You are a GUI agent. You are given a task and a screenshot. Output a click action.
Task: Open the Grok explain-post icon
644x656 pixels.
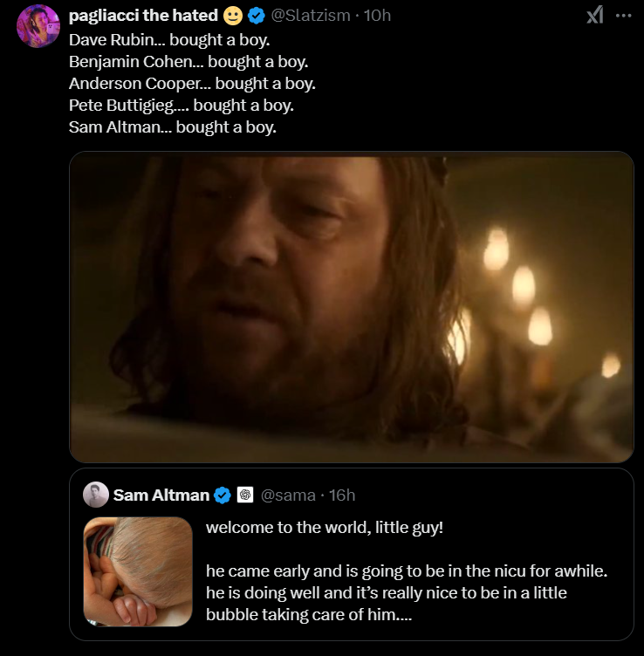(x=594, y=16)
